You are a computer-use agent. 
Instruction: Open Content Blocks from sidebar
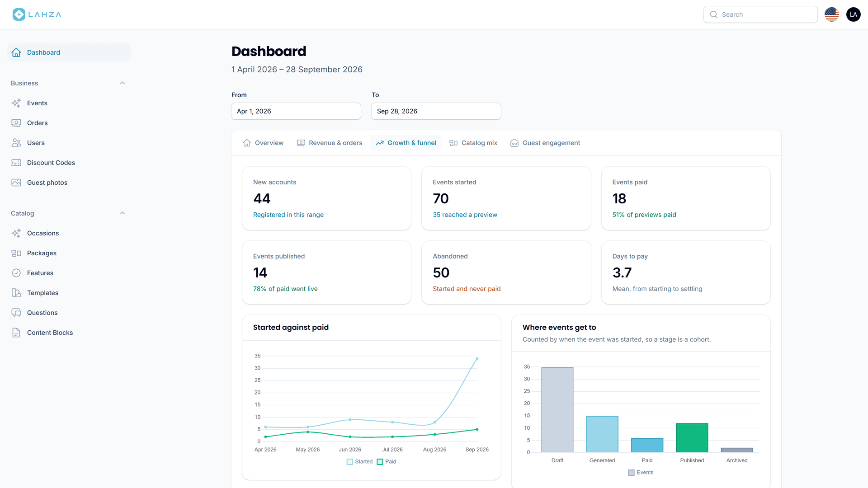69,333
